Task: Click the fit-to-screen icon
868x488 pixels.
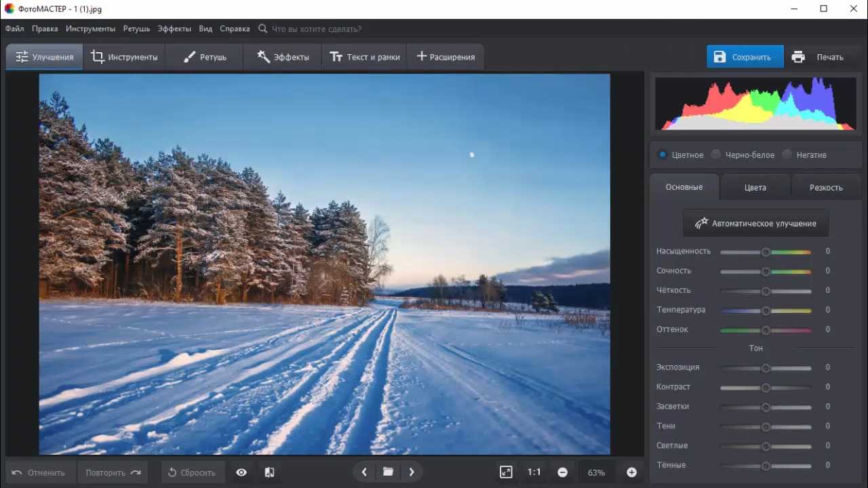Action: 506,472
